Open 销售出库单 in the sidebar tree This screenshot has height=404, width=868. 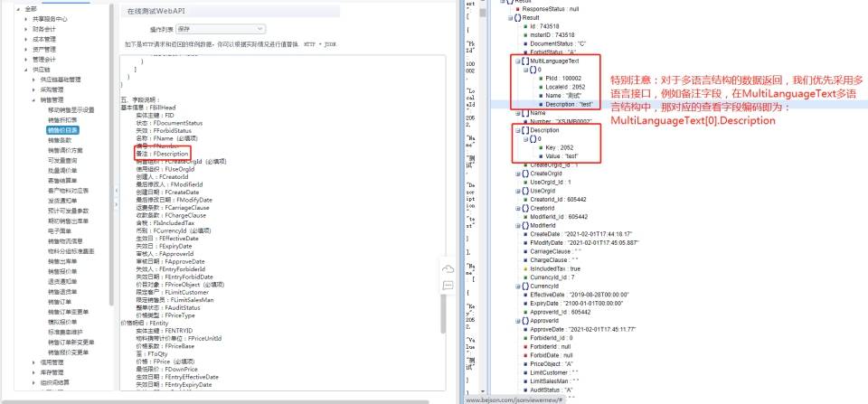[62, 261]
